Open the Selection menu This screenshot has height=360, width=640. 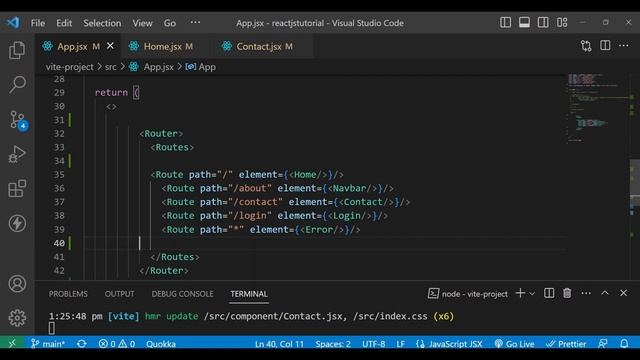pyautogui.click(x=102, y=23)
